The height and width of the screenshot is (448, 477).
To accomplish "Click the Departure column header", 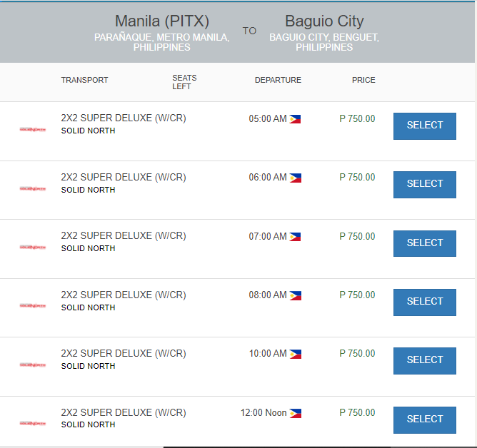I will tap(278, 80).
